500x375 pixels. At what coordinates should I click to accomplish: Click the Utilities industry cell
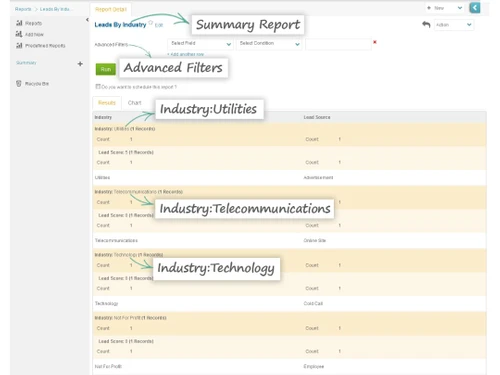[x=102, y=177]
